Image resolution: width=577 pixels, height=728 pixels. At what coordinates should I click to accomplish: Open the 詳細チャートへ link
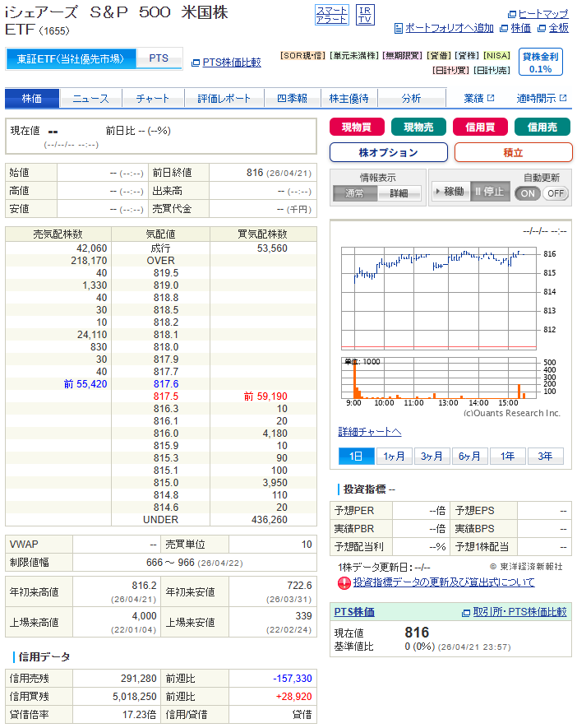[x=370, y=432]
